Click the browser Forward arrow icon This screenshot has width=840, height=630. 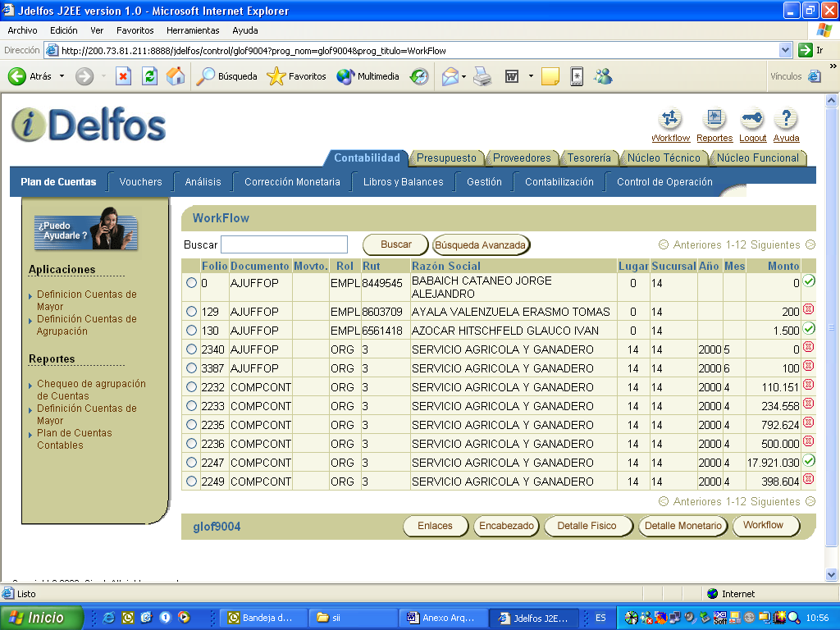pos(84,76)
